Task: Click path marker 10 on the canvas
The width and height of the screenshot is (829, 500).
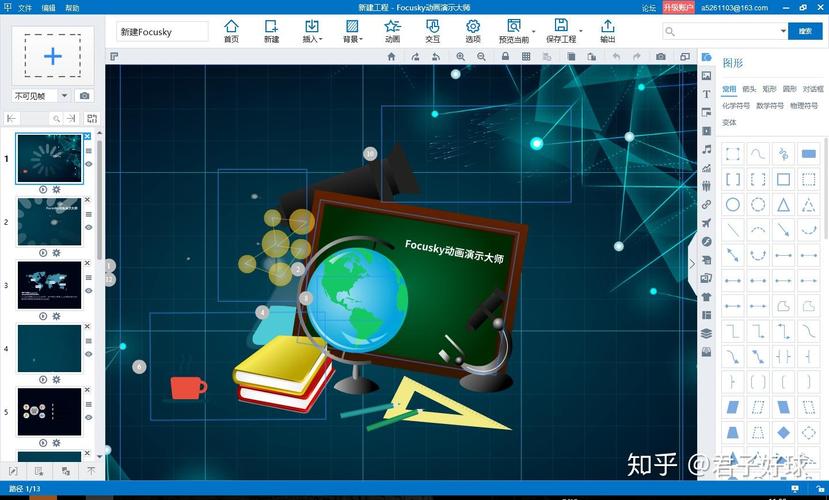Action: (x=370, y=154)
